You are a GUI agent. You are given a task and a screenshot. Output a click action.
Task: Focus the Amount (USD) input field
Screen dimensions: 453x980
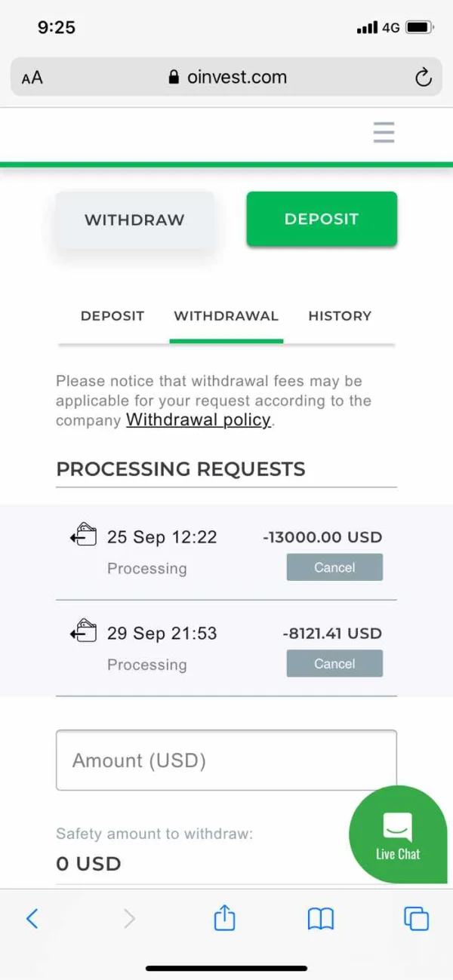pos(226,760)
